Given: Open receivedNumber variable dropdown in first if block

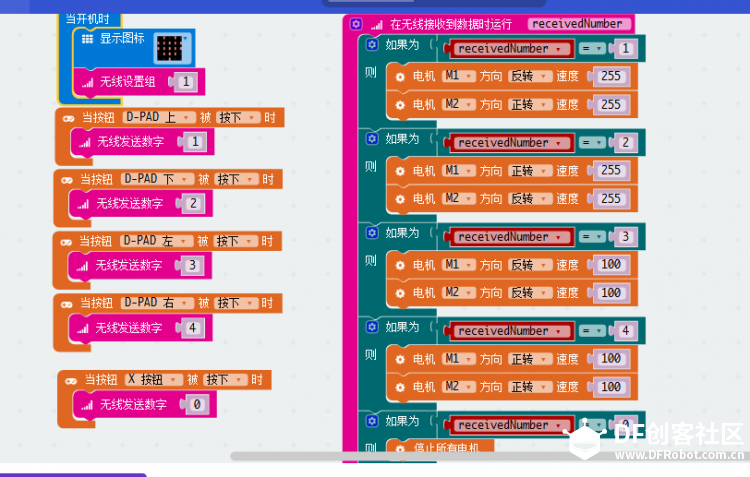Looking at the screenshot, I should pyautogui.click(x=510, y=49).
